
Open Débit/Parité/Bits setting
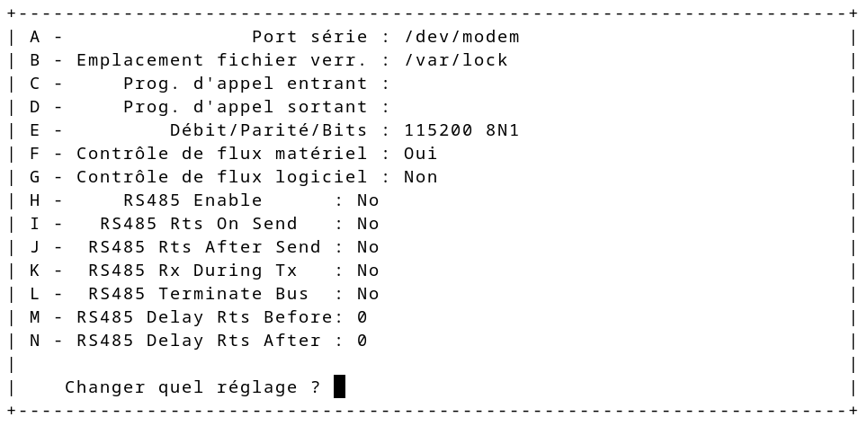tap(274, 130)
